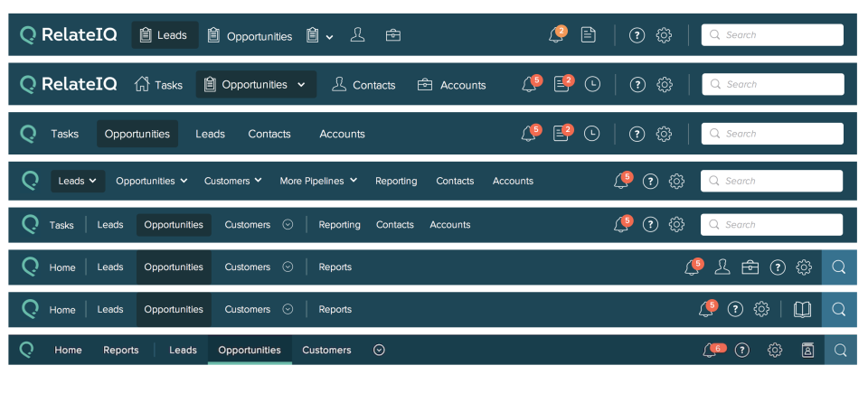868x412 pixels.
Task: Open Home in the bottom navigation bar
Action: (x=68, y=350)
